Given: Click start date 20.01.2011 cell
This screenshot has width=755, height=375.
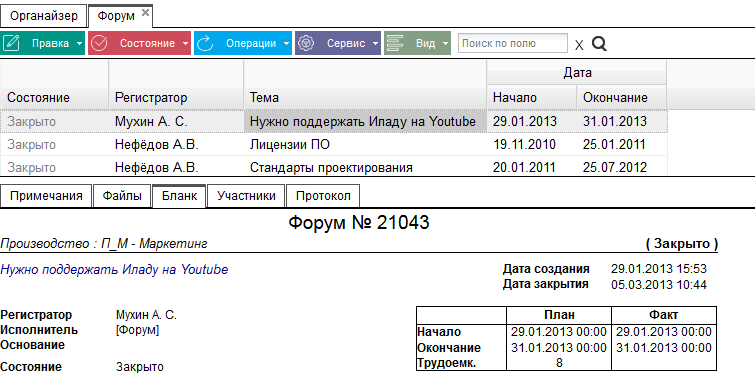Looking at the screenshot, I should click(x=532, y=168).
